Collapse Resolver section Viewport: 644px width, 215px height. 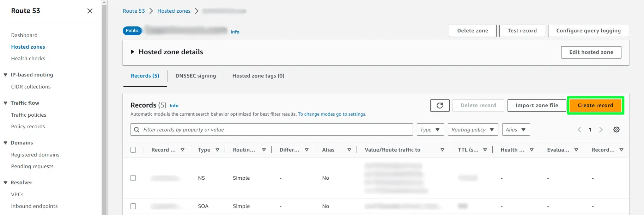[5, 183]
